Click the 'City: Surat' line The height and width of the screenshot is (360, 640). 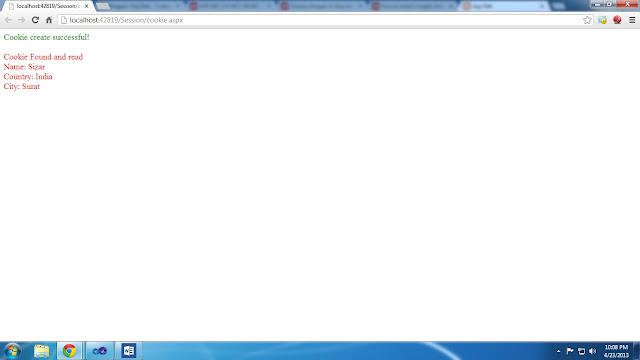(x=22, y=86)
